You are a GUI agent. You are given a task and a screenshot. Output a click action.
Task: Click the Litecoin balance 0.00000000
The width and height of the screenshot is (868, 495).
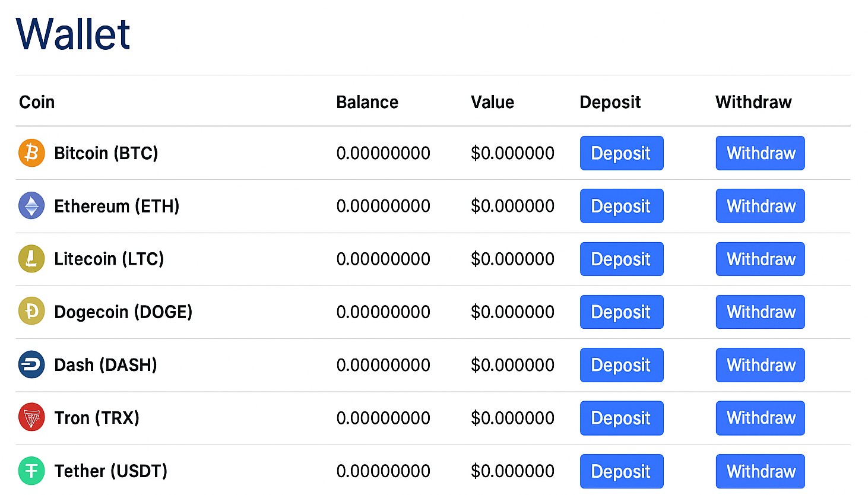coord(383,259)
